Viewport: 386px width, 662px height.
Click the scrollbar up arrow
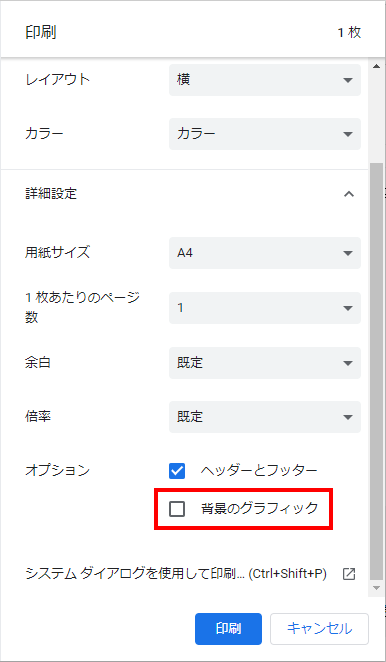click(377, 66)
